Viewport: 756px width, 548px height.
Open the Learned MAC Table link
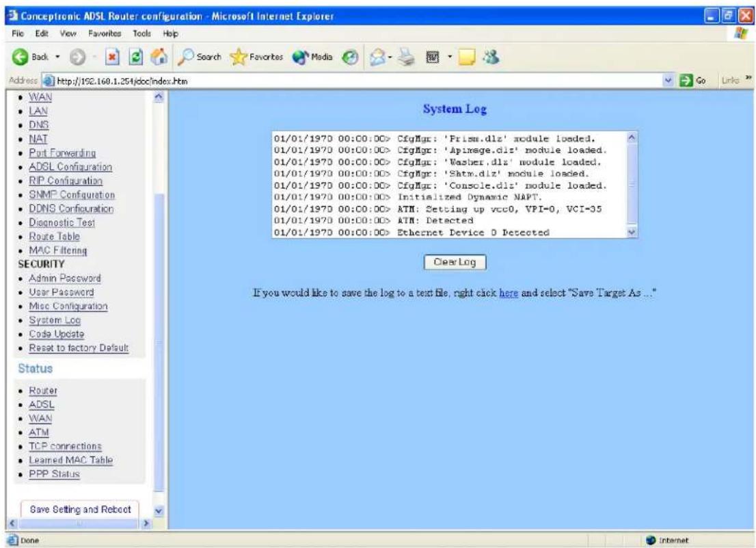point(71,460)
